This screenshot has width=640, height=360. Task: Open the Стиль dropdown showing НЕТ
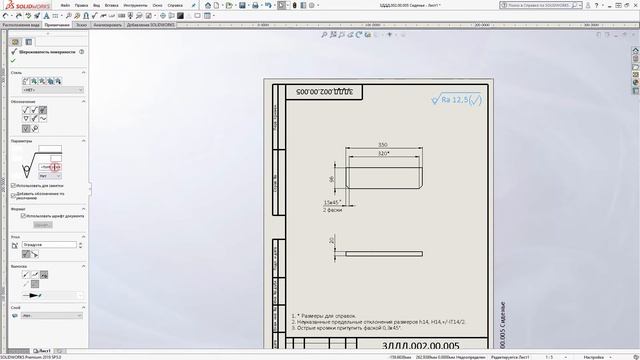point(53,90)
